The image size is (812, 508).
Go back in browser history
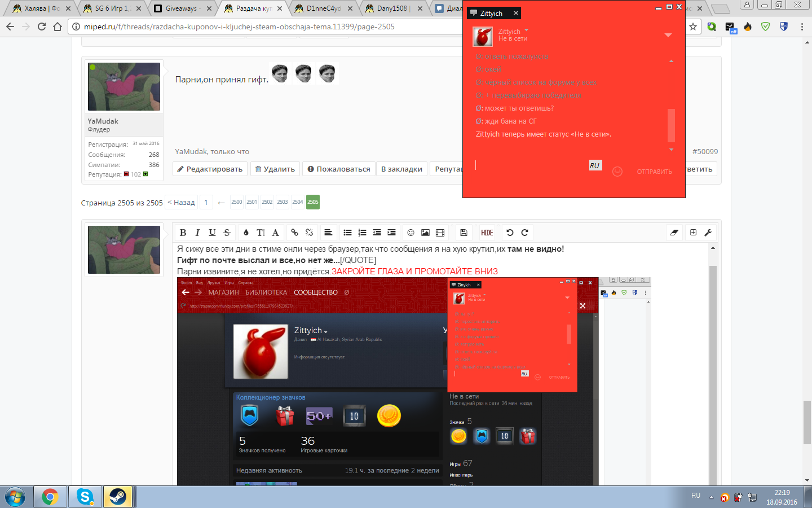(10, 27)
